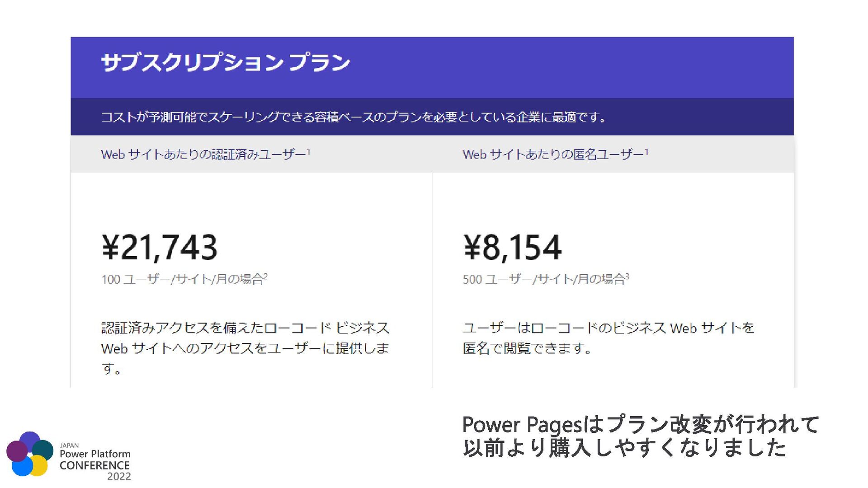Select the Web サイトあたりの認証済みユーザー column header
Screen dimensions: 868x488
(203, 155)
